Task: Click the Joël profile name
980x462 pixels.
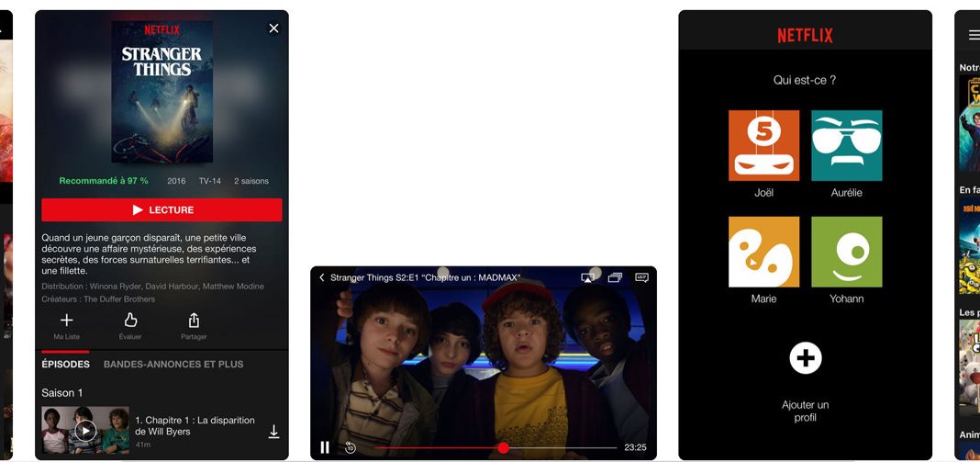Action: [763, 193]
